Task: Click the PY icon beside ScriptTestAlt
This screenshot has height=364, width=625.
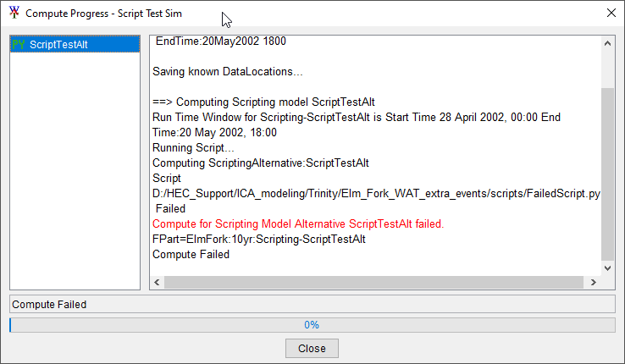Action: click(19, 45)
